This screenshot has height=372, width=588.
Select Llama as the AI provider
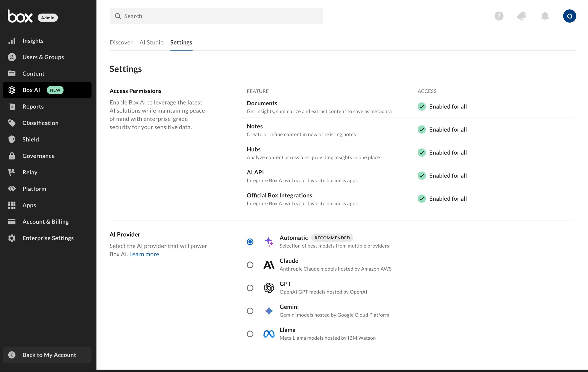[250, 334]
